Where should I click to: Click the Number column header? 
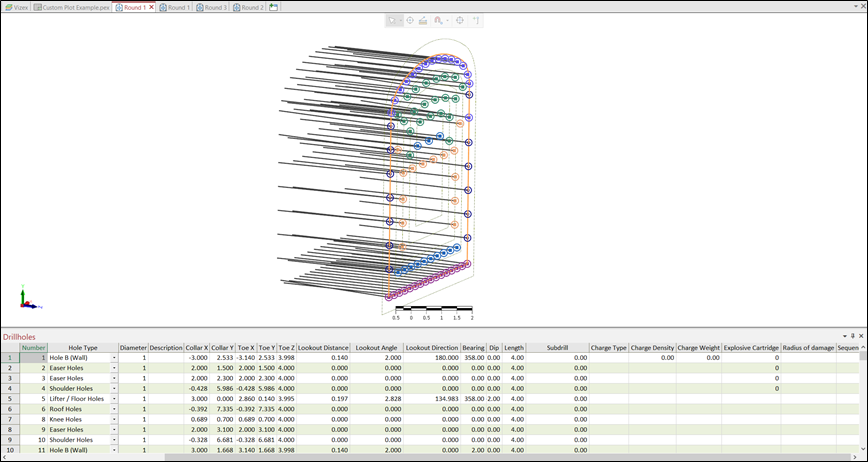33,347
